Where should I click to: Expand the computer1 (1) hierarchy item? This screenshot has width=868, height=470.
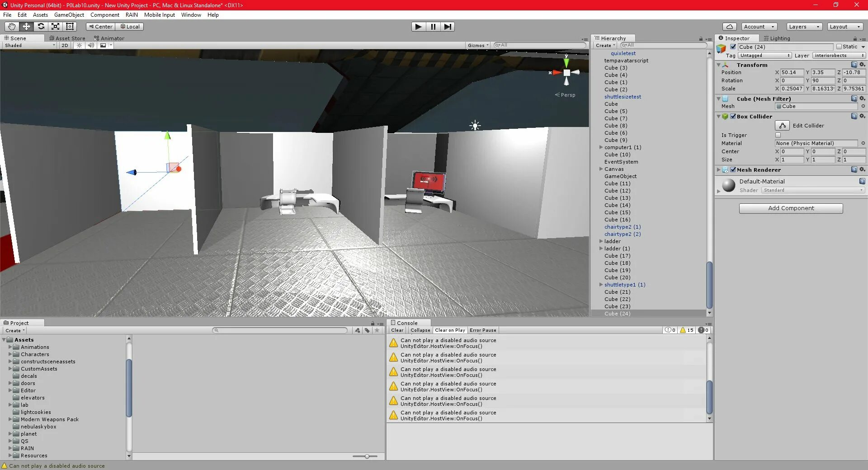[x=601, y=147]
